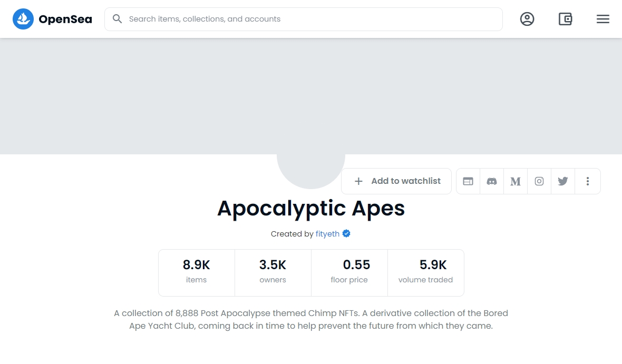Open creator fityeth profile link
Screen dimensions: 622x364
tap(327, 234)
